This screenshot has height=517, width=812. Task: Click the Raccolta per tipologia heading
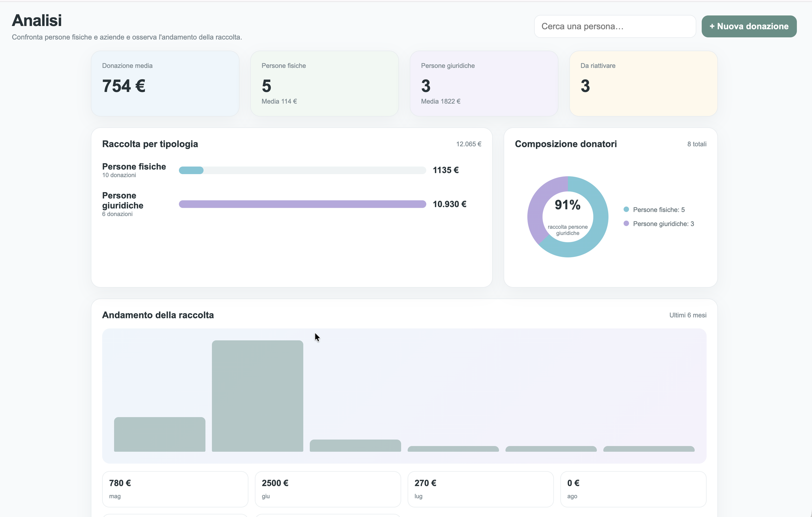150,144
